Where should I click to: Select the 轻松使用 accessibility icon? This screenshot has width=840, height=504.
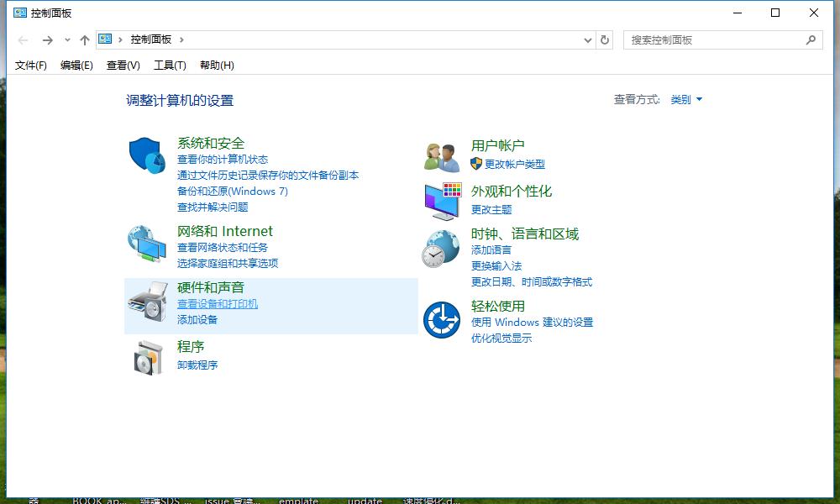pos(440,318)
